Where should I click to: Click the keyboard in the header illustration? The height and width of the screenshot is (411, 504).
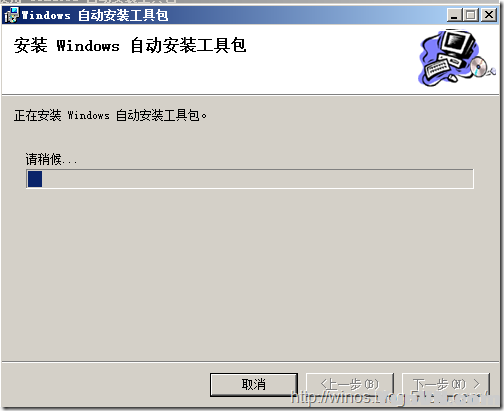437,68
